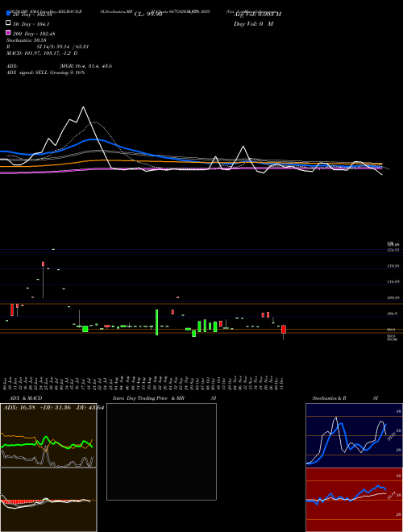This screenshot has width=403, height=532.
Task: Click the 'ADX & MACD' panel title
Action: 26,398
